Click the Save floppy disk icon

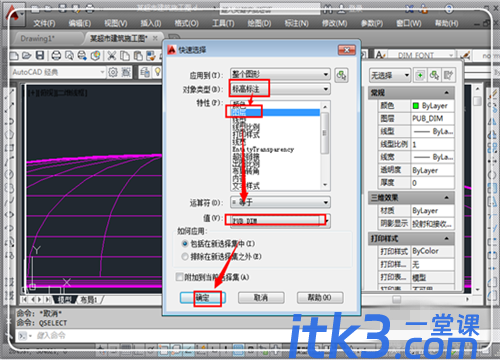pos(40,55)
